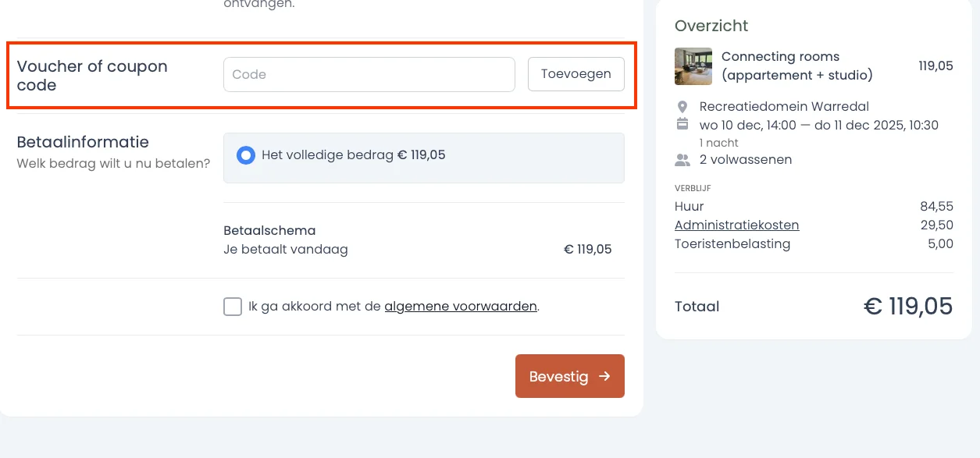Click the underlined Administratiekosten link
Image resolution: width=980 pixels, height=458 pixels.
[x=736, y=225]
